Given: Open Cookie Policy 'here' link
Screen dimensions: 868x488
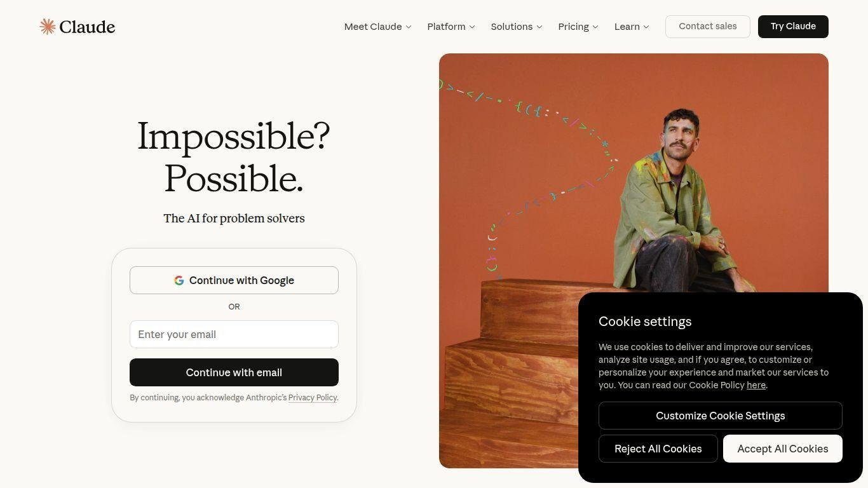Looking at the screenshot, I should [x=756, y=385].
